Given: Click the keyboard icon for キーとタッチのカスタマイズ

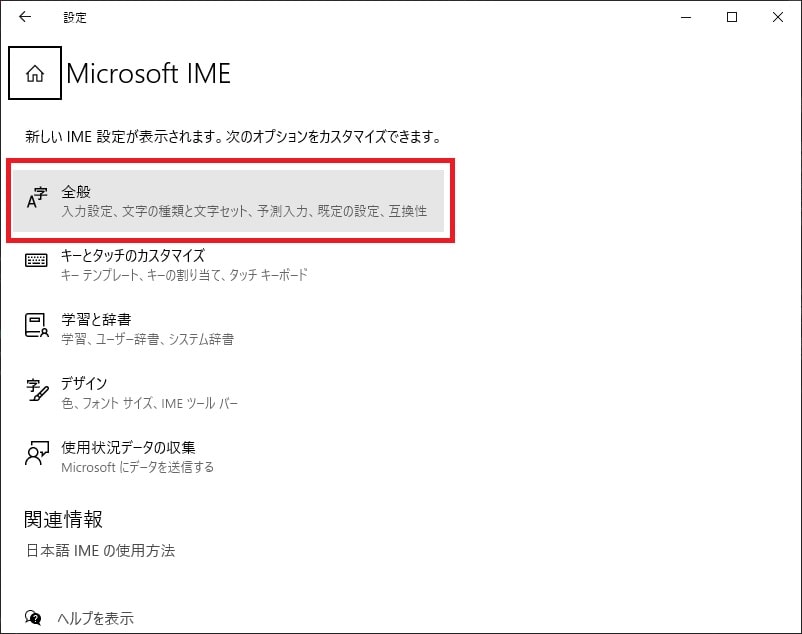Looking at the screenshot, I should 36,260.
